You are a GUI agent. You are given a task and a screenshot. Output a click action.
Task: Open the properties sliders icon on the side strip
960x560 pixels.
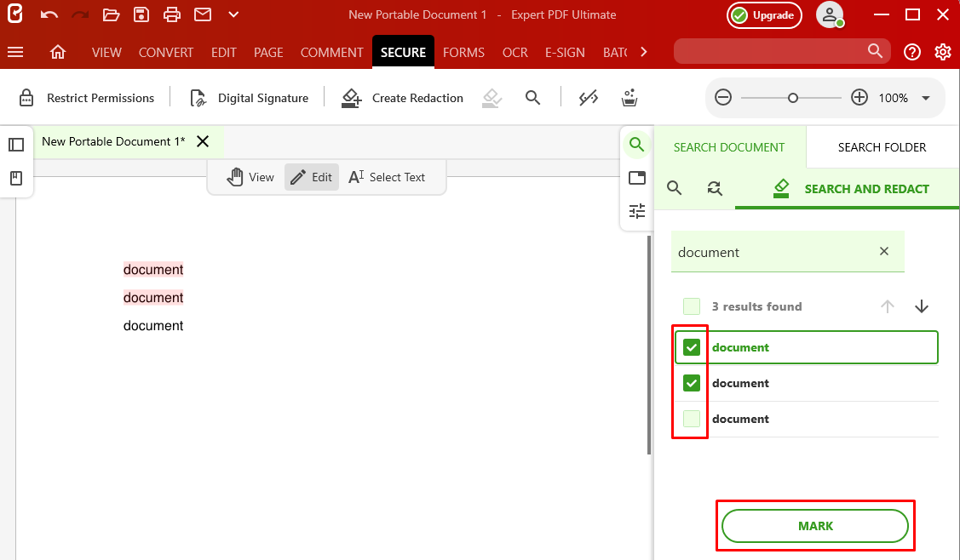[x=637, y=211]
